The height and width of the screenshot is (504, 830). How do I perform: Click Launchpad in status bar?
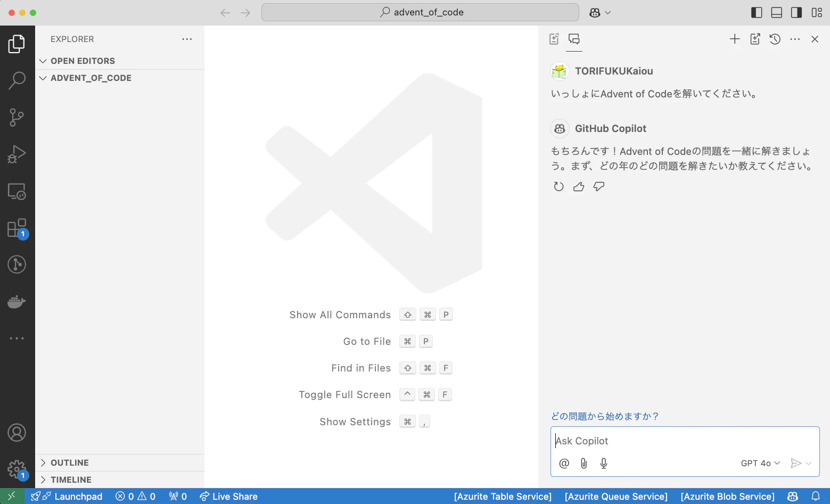click(67, 496)
